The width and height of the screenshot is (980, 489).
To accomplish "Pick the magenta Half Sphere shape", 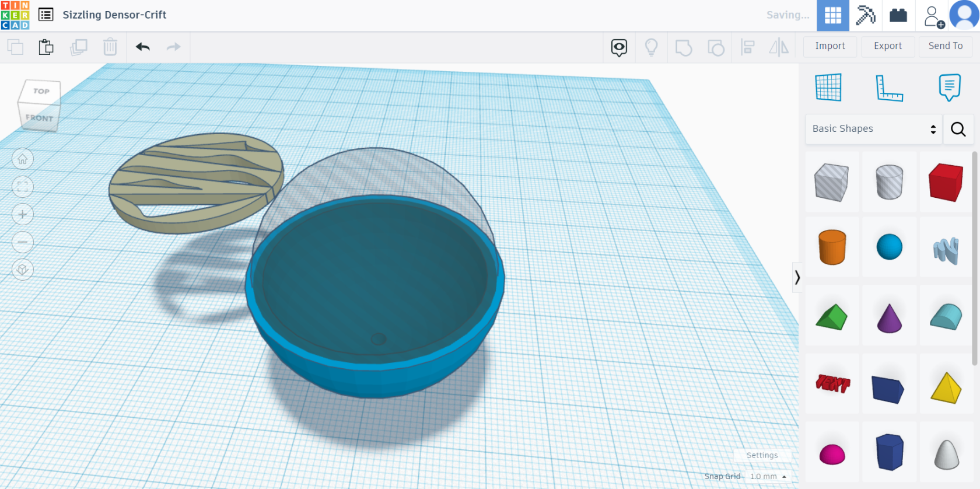I will tap(832, 453).
